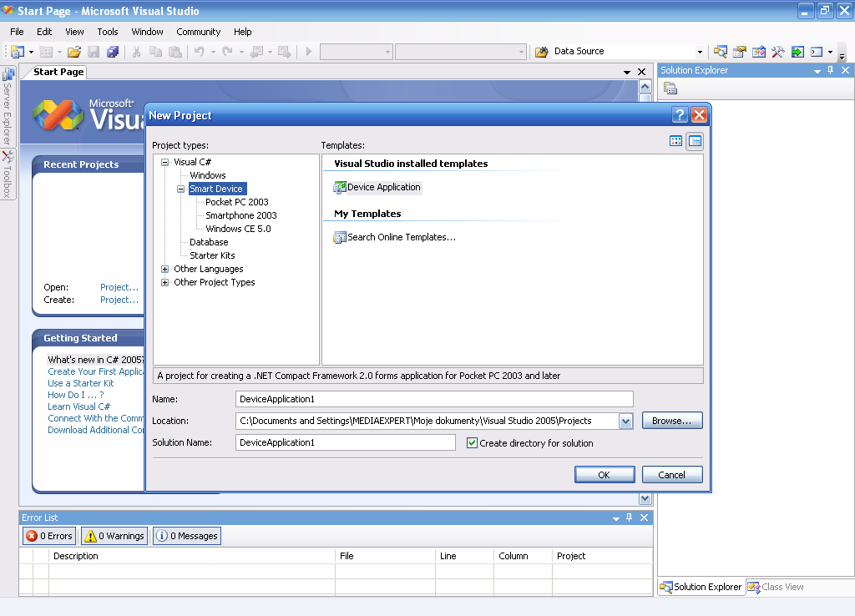Click the Solution Name input field

point(345,442)
